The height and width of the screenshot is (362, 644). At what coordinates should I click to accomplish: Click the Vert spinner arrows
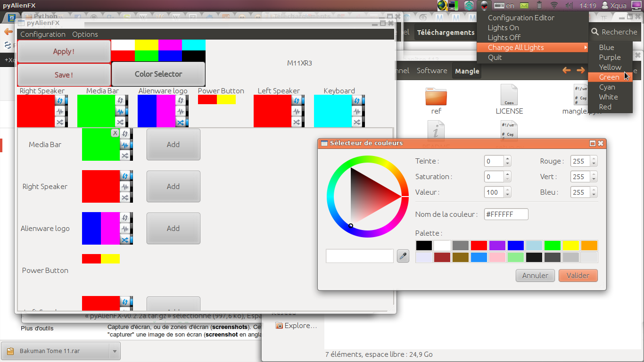594,177
